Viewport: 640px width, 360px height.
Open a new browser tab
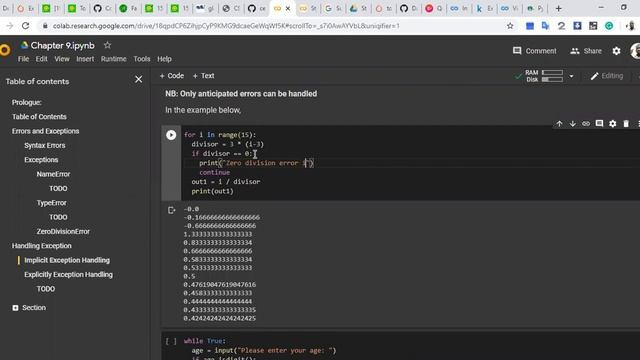click(558, 8)
